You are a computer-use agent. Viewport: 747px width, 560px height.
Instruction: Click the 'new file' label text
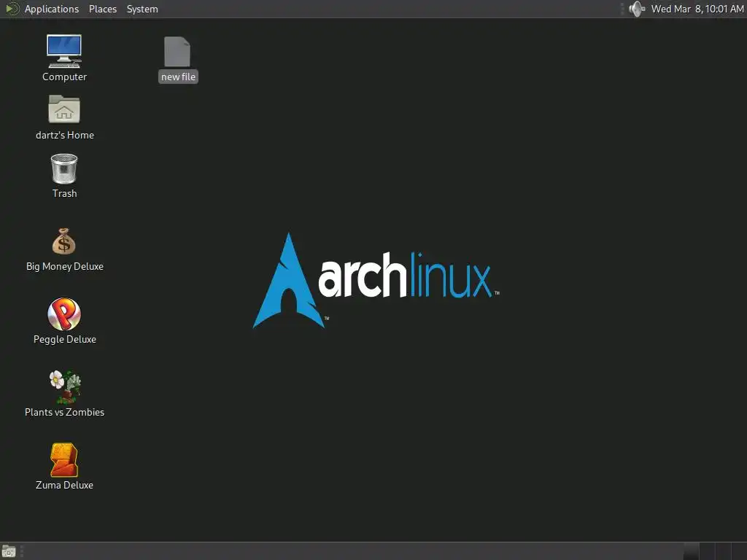pyautogui.click(x=178, y=77)
